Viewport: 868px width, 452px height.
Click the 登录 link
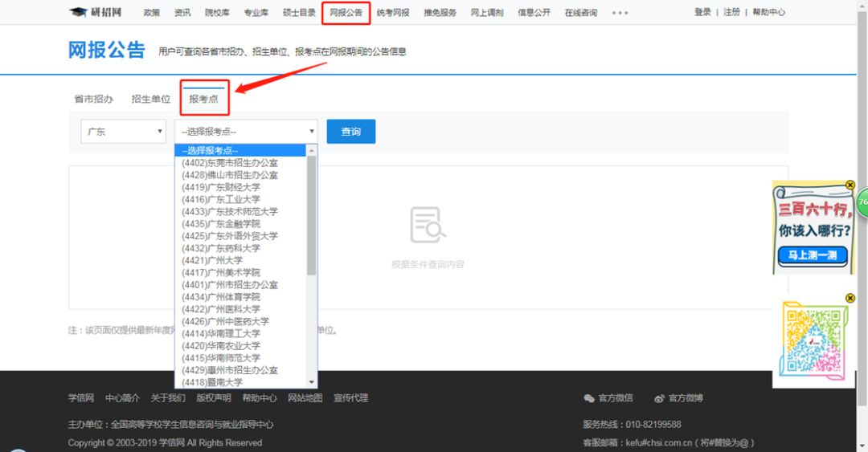click(x=703, y=12)
